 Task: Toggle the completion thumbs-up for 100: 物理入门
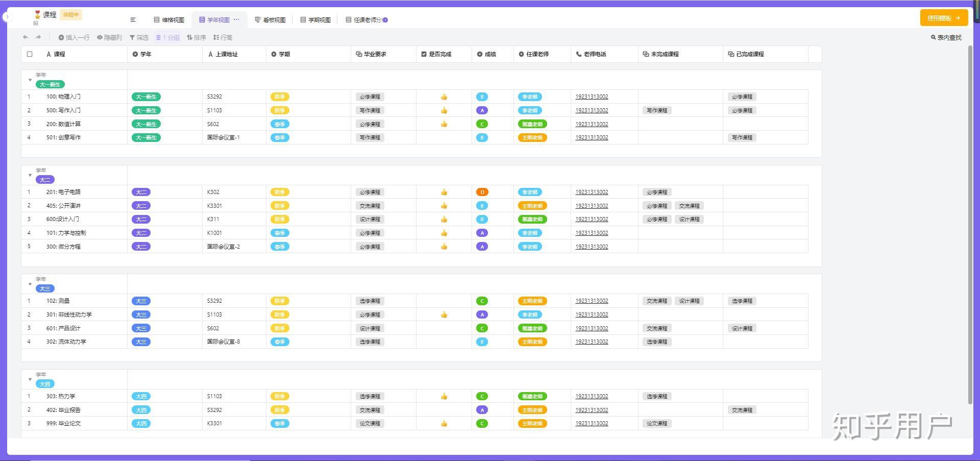(x=444, y=96)
